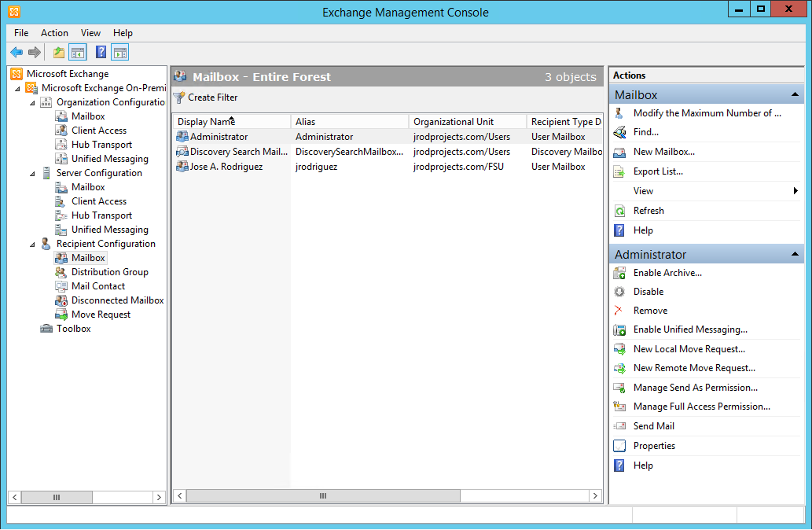
Task: Select Hub Transport under Server Configuration
Action: 101,215
